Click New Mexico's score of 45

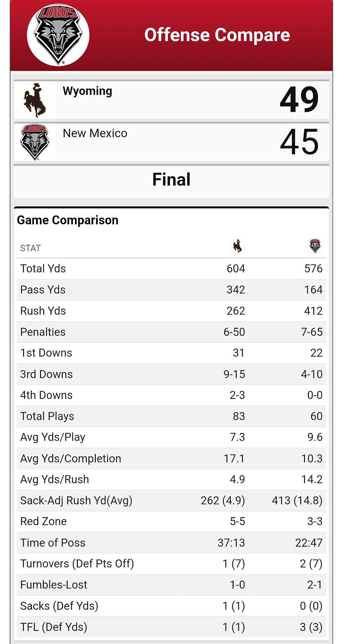[x=299, y=142]
